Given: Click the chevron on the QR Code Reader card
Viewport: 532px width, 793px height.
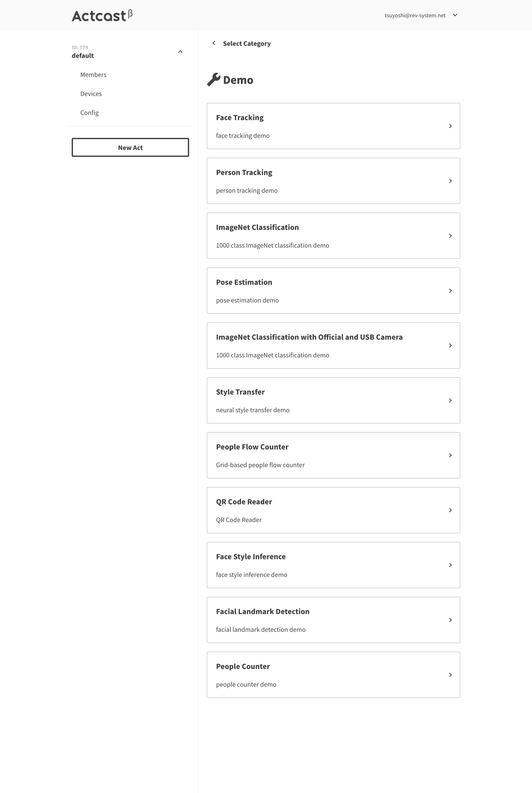Looking at the screenshot, I should [x=450, y=510].
